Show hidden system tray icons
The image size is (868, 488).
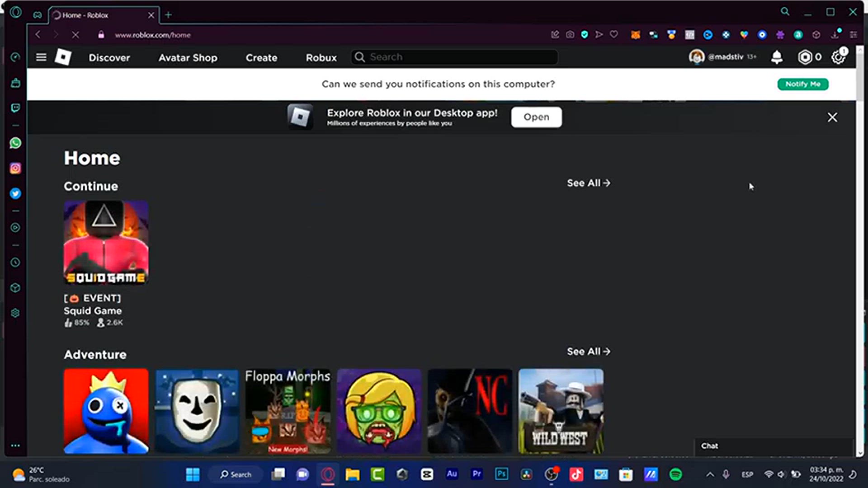point(710,474)
